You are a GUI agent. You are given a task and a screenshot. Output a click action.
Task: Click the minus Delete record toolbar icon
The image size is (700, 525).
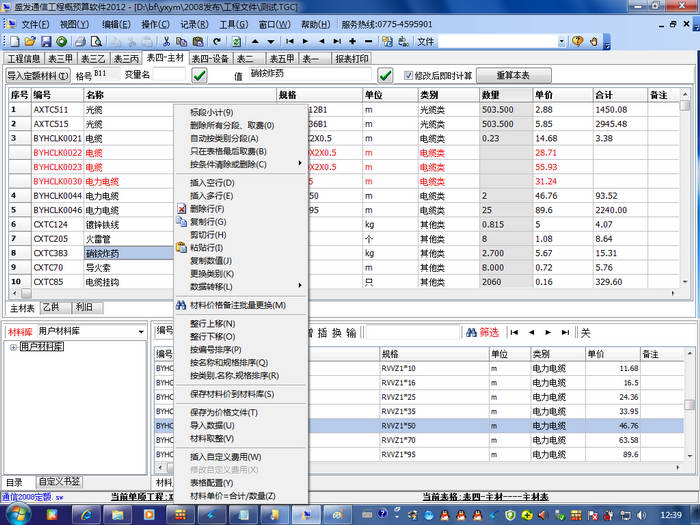[x=368, y=42]
